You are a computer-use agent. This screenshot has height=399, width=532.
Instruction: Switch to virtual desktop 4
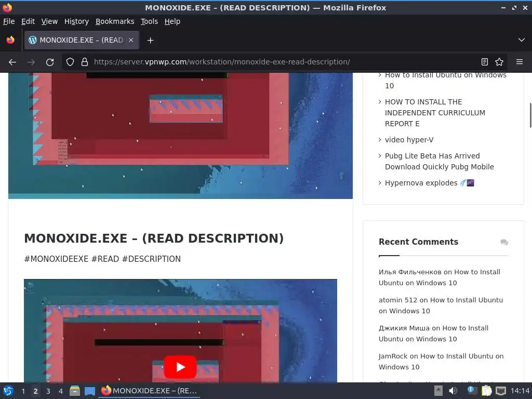tap(60, 391)
